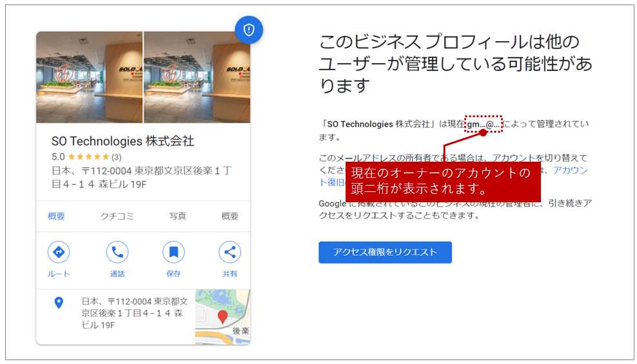Open the left office lobby photo

tap(90, 77)
